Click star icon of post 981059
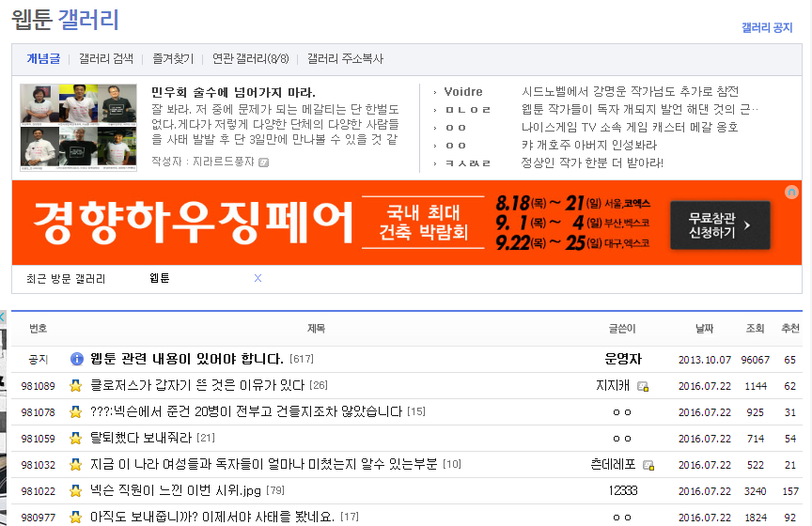The height and width of the screenshot is (526, 812). pos(75,438)
